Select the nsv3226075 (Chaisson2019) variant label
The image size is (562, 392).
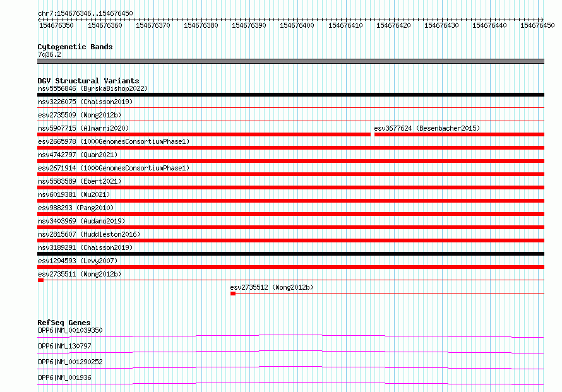pos(85,102)
